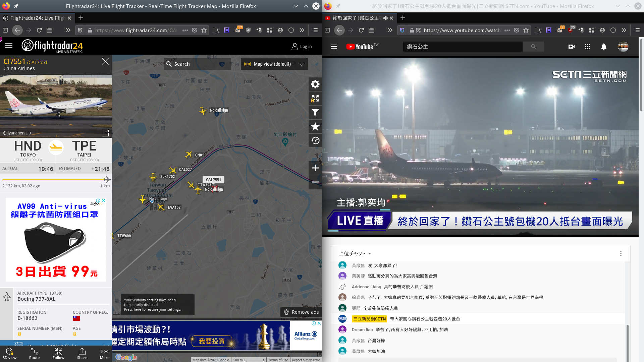
Task: Expand Map view (default) dropdown
Action: point(274,64)
